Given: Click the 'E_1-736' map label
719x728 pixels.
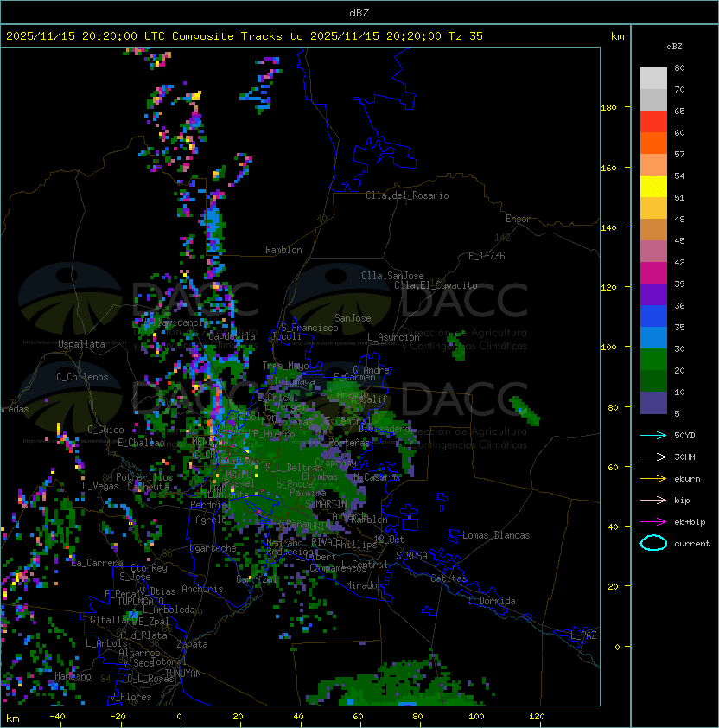Looking at the screenshot, I should 487,255.
